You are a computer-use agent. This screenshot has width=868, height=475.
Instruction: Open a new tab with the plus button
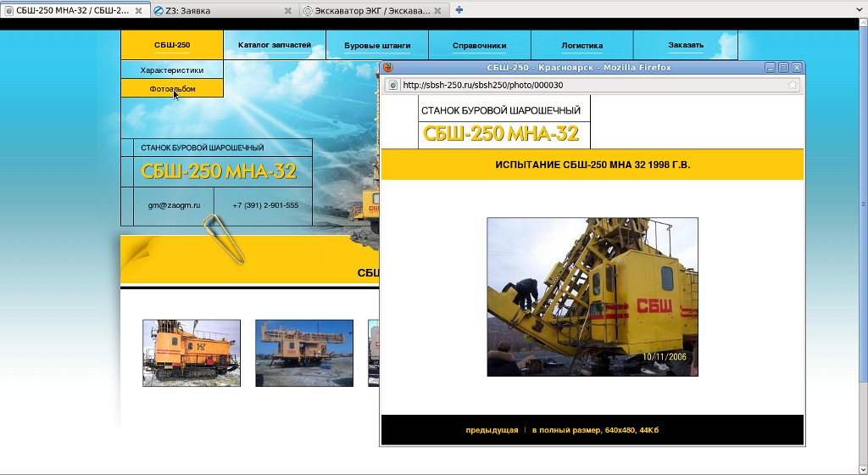tap(459, 10)
